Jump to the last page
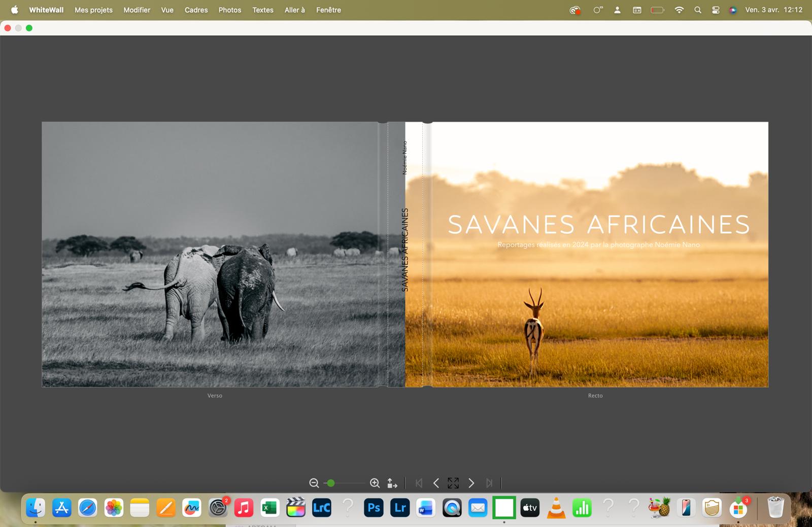The width and height of the screenshot is (812, 527). click(489, 483)
